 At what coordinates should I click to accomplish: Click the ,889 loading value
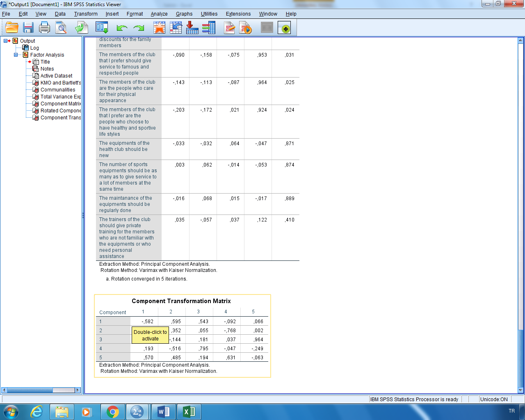point(290,199)
